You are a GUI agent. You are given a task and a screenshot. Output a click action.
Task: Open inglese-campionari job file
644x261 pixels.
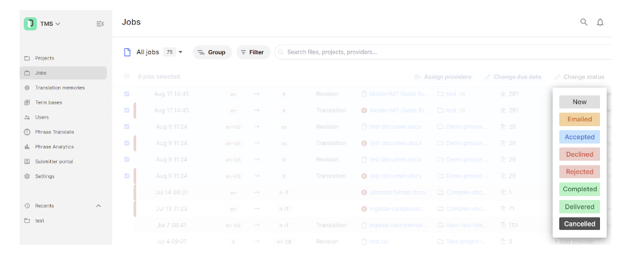tap(399, 209)
